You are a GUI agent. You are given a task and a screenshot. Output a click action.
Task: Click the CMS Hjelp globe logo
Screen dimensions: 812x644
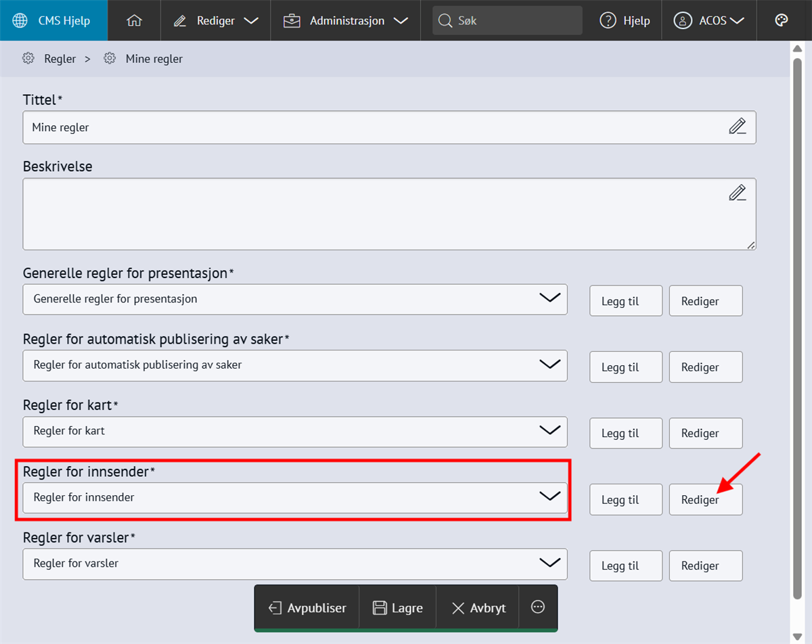20,20
